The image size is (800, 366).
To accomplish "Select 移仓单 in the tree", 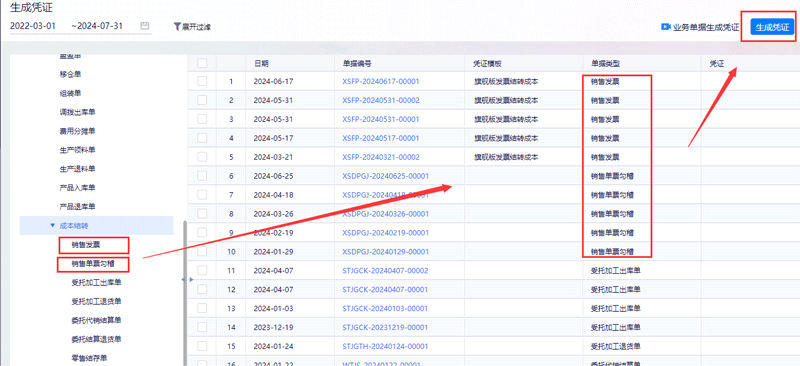I will pyautogui.click(x=70, y=75).
